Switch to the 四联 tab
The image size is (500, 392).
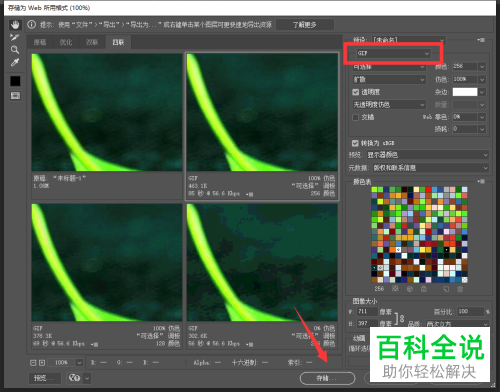click(118, 42)
